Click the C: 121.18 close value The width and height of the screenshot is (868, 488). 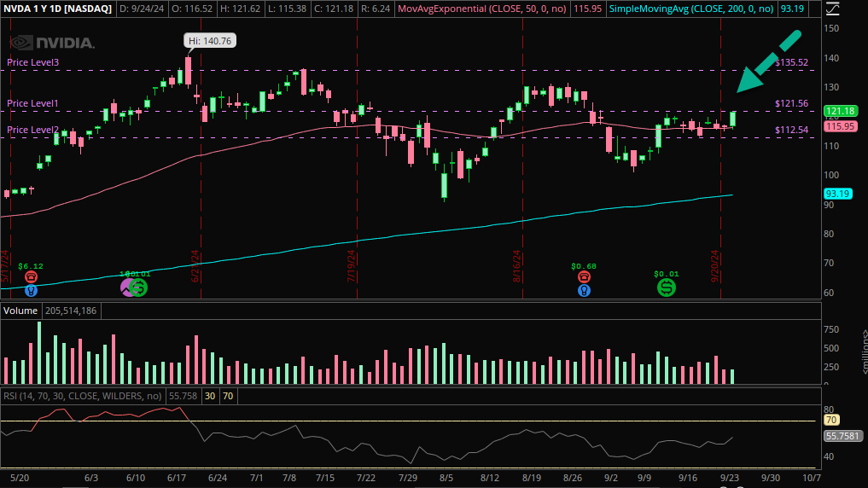[x=332, y=9]
